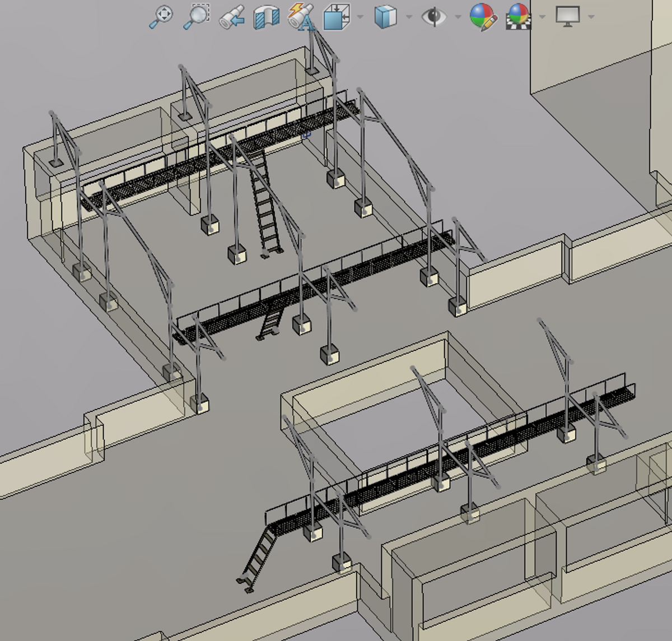
Task: Click the View Settings monitor icon
Action: pos(568,16)
